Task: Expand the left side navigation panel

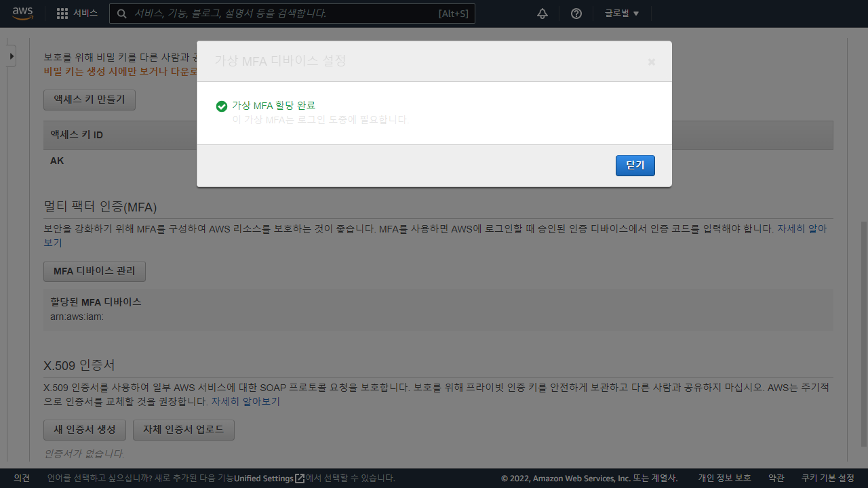Action: click(x=12, y=56)
